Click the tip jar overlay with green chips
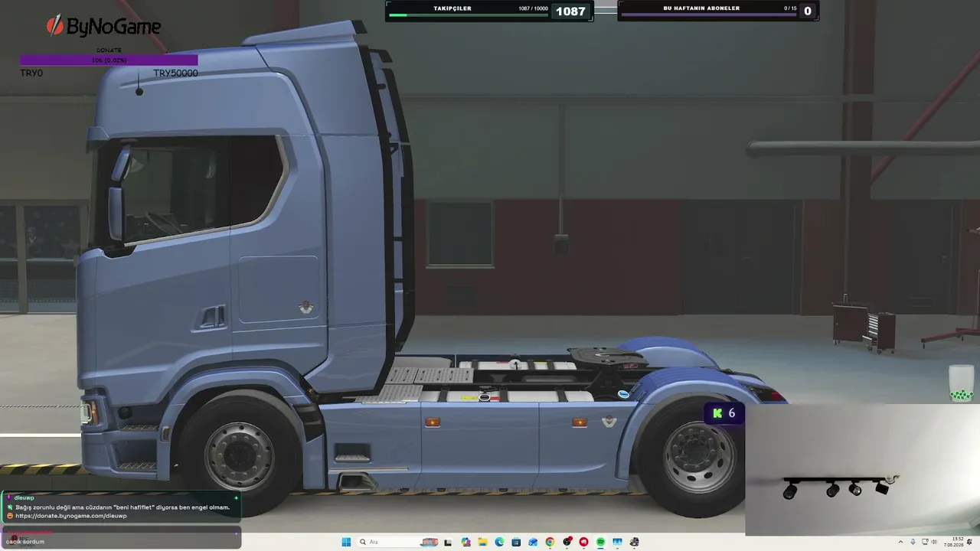 [x=961, y=383]
